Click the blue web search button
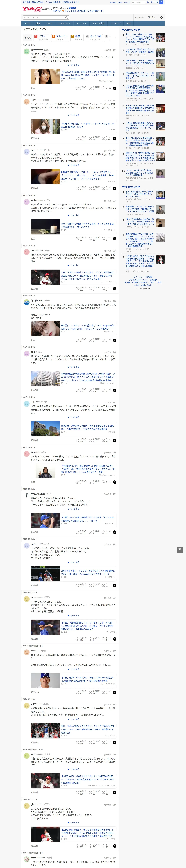The width and height of the screenshot is (186, 868). (x=161, y=2)
